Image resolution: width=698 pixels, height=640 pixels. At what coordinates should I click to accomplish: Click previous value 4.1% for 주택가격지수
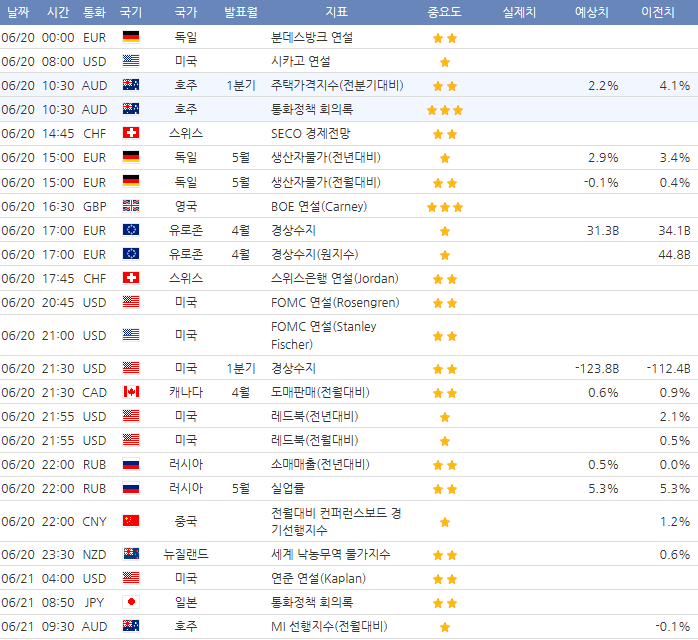675,85
